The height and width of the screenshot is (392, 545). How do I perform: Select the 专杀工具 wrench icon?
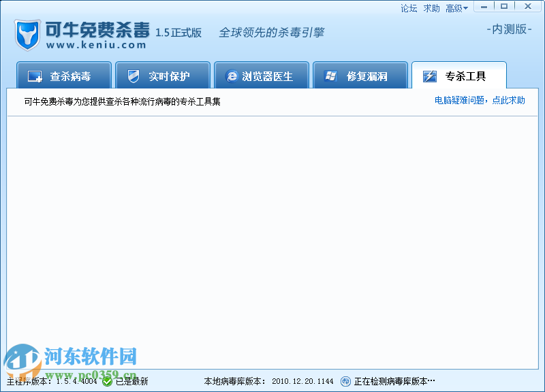coord(430,76)
